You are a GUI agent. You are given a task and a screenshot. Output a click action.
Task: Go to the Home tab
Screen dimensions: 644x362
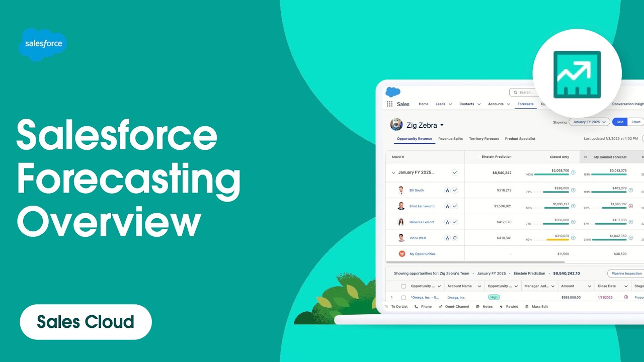coord(424,104)
